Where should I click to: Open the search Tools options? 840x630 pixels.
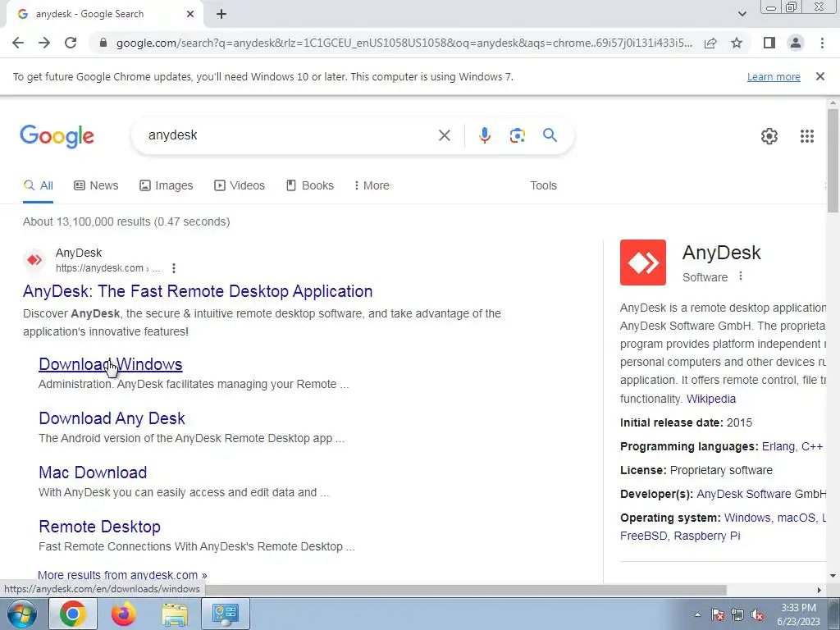coord(543,186)
